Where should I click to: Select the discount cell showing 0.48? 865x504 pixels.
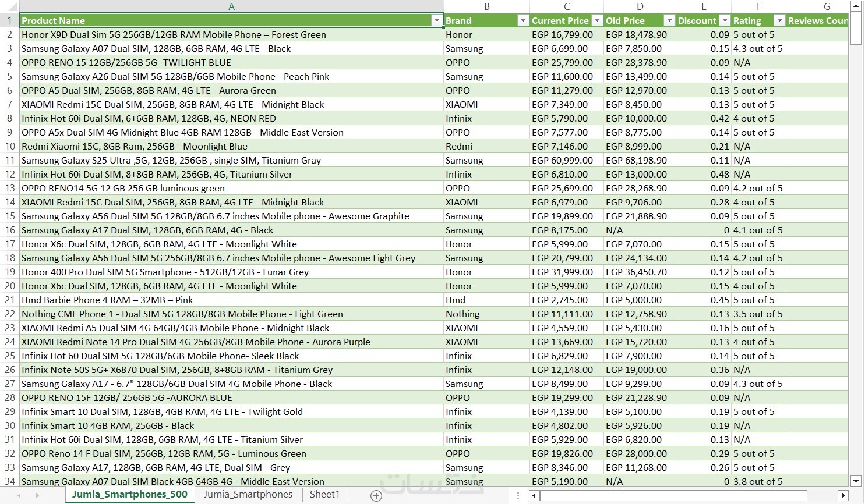704,174
